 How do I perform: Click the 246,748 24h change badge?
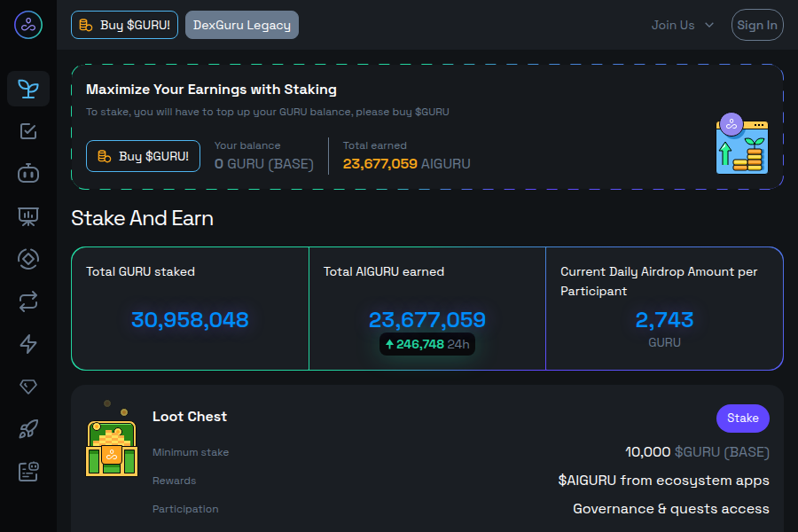pos(427,344)
